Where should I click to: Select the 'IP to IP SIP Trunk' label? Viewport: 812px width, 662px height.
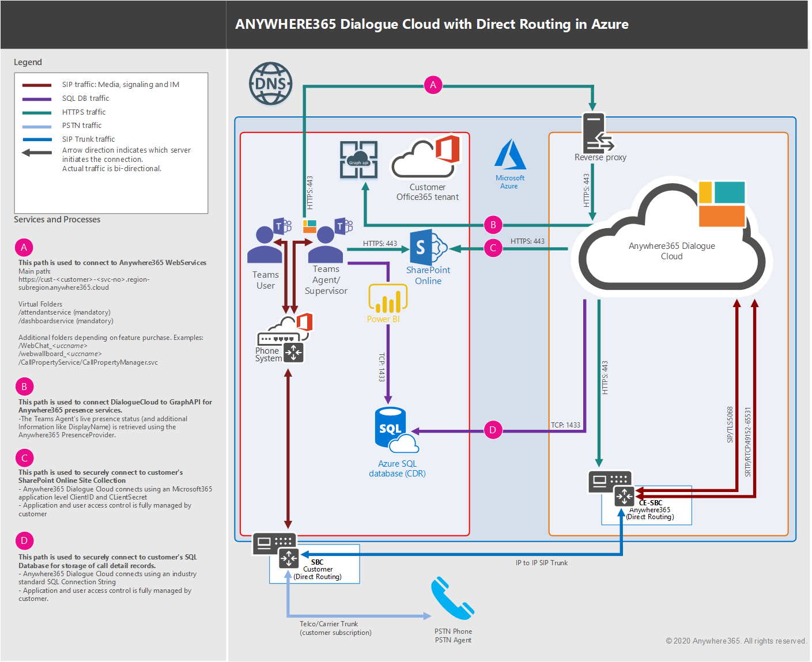point(542,563)
